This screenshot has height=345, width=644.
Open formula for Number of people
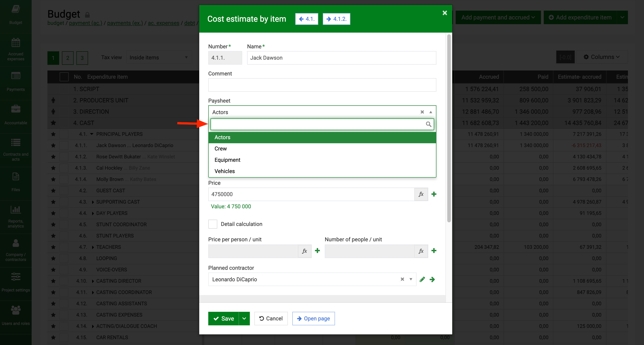click(x=421, y=251)
